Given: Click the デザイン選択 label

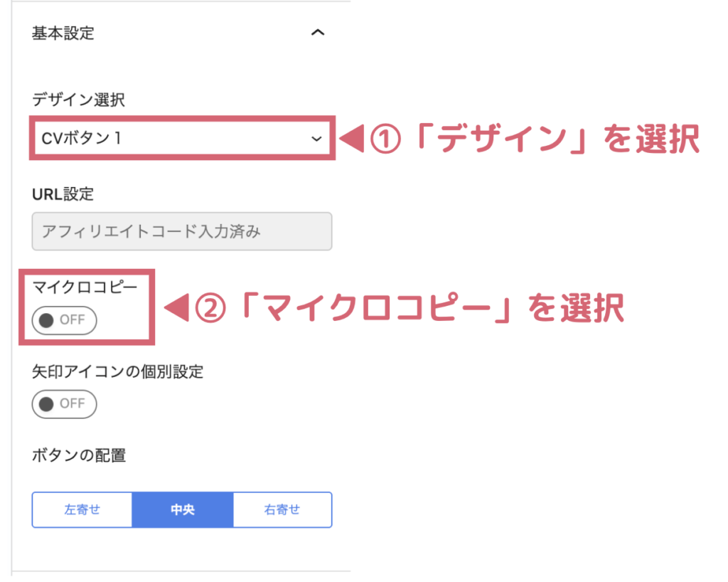Looking at the screenshot, I should tap(78, 100).
